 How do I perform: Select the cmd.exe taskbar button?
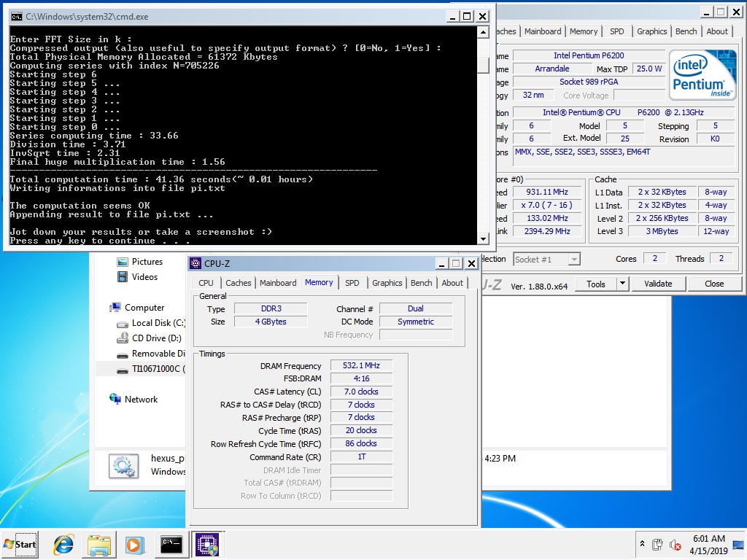pos(171,544)
